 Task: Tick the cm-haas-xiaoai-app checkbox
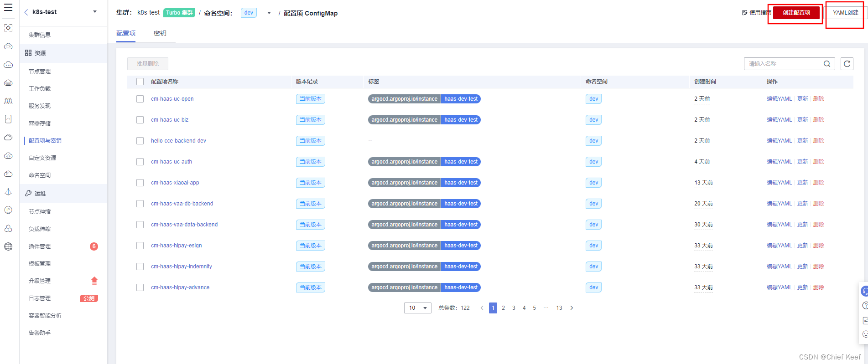(x=140, y=183)
